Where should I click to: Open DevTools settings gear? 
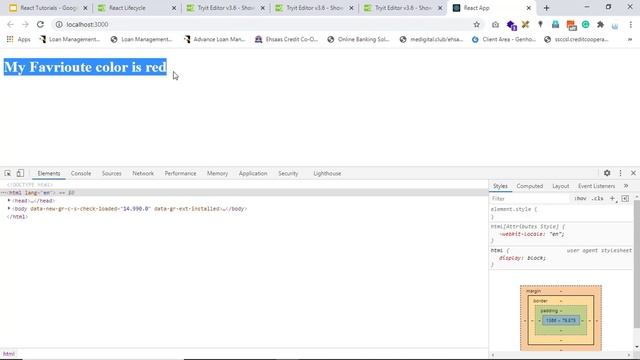click(x=607, y=173)
